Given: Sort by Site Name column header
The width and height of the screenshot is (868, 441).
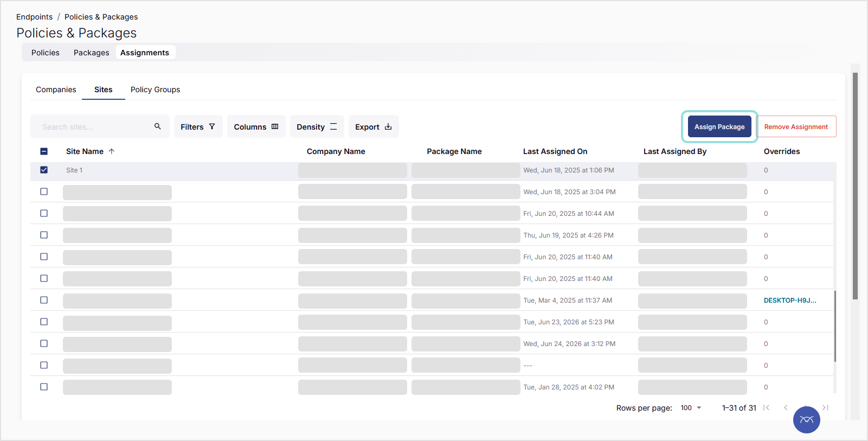Looking at the screenshot, I should 85,151.
